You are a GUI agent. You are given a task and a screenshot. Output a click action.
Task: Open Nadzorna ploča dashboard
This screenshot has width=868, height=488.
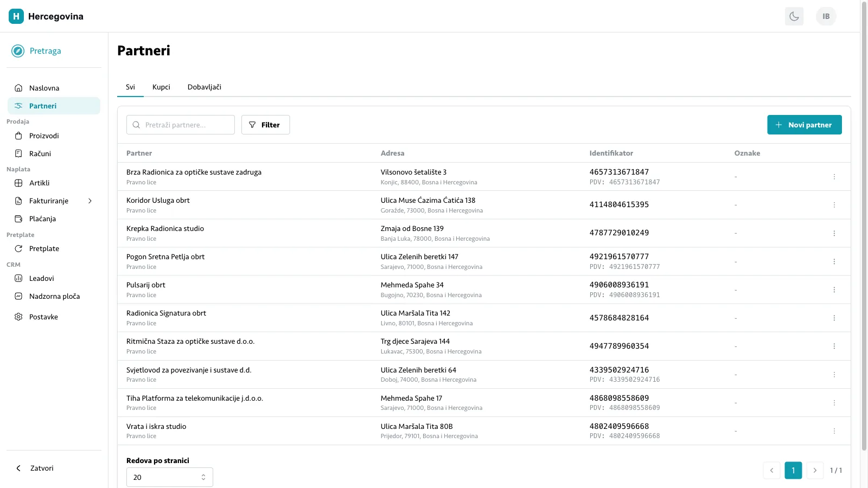click(54, 296)
